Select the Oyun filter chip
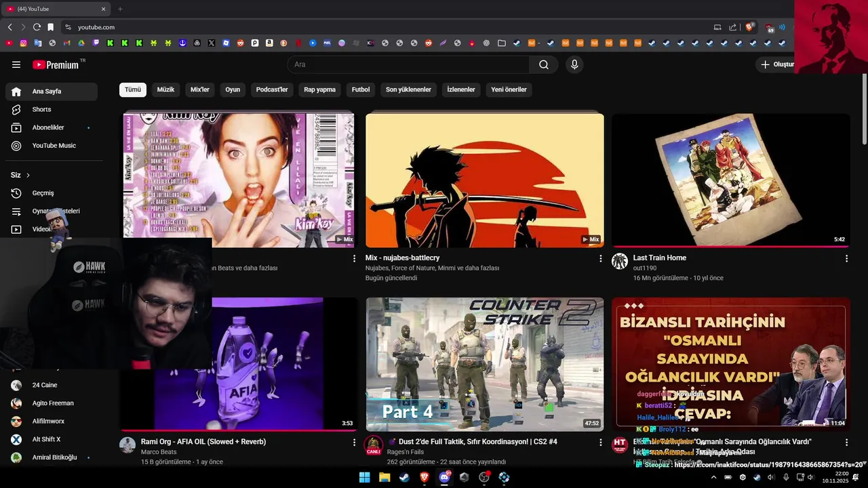 pyautogui.click(x=233, y=89)
